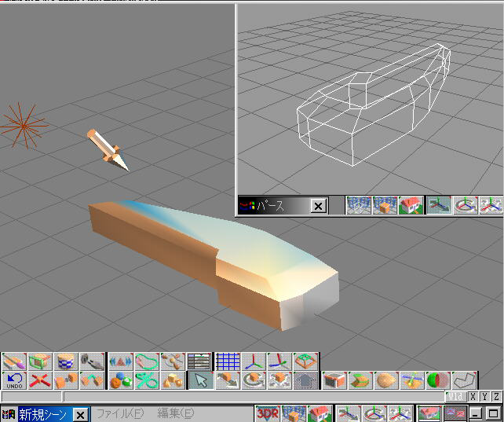
Task: Close the パース view window
Action: tap(319, 206)
